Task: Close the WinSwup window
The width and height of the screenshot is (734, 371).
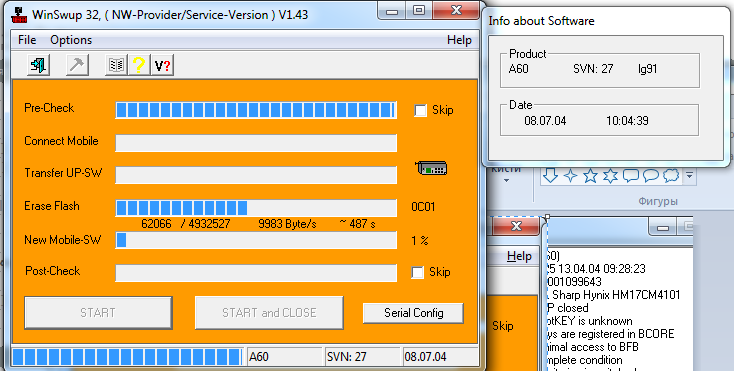Action: [x=456, y=10]
